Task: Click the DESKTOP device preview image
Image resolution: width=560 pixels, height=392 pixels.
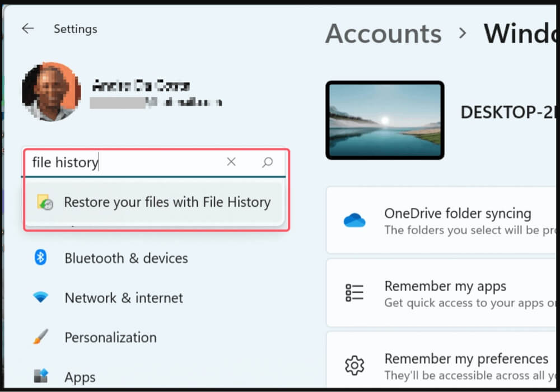Action: [385, 120]
